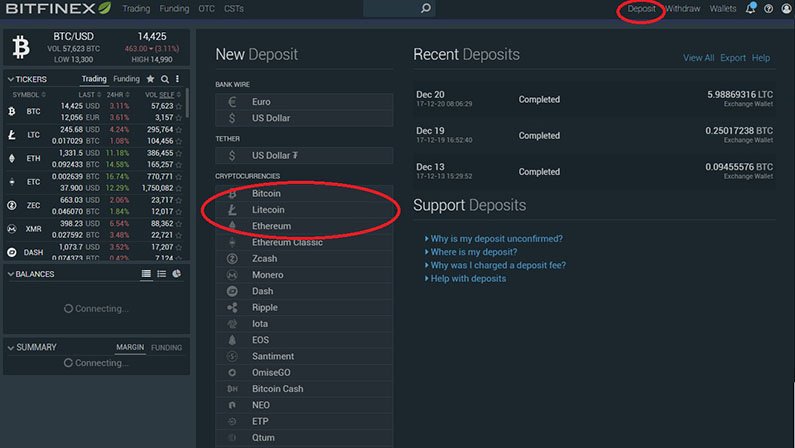Toggle favorite star for DASH USD row
The image size is (795, 448).
pos(178,247)
